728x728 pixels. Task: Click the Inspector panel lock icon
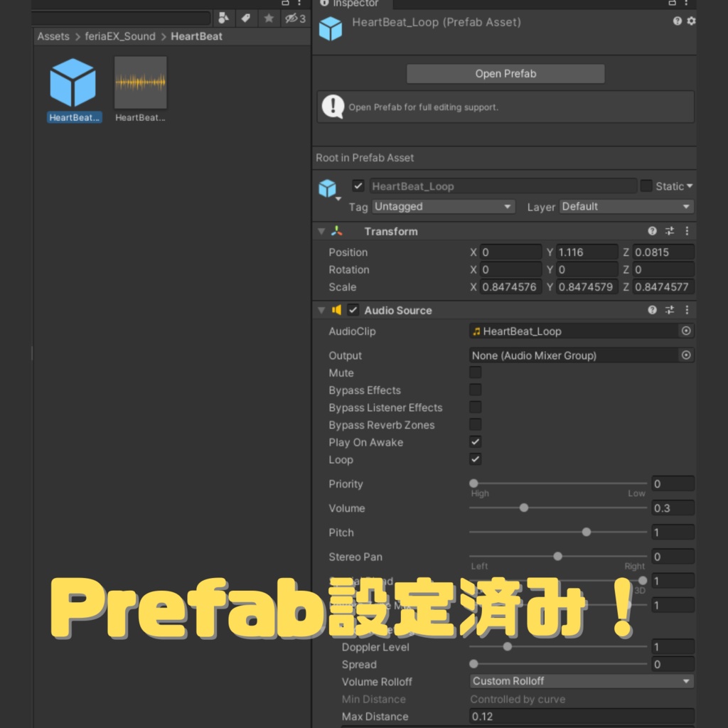672,3
